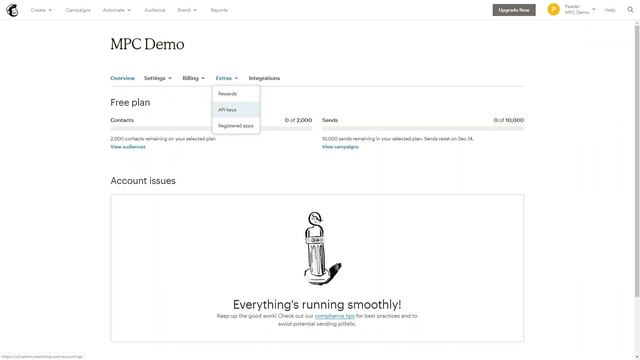Image resolution: width=640 pixels, height=360 pixels.
Task: Click the '0 of 10,000' sends count
Action: (509, 120)
